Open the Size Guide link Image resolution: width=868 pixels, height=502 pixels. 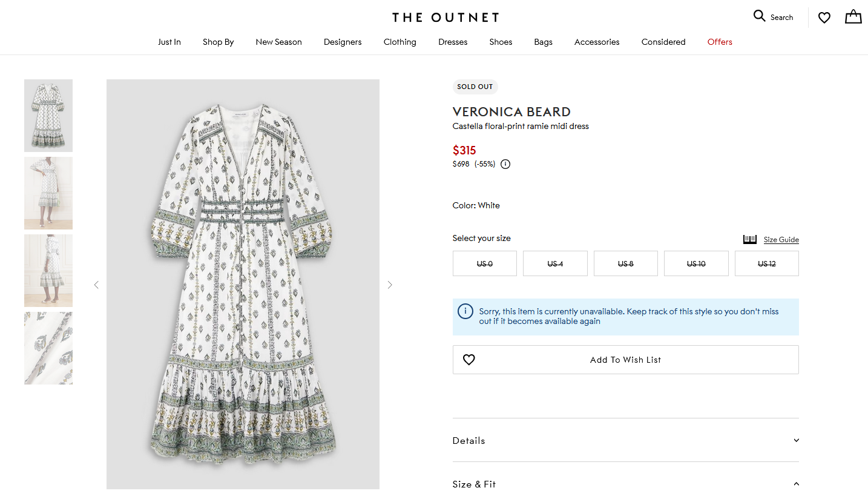tap(781, 240)
